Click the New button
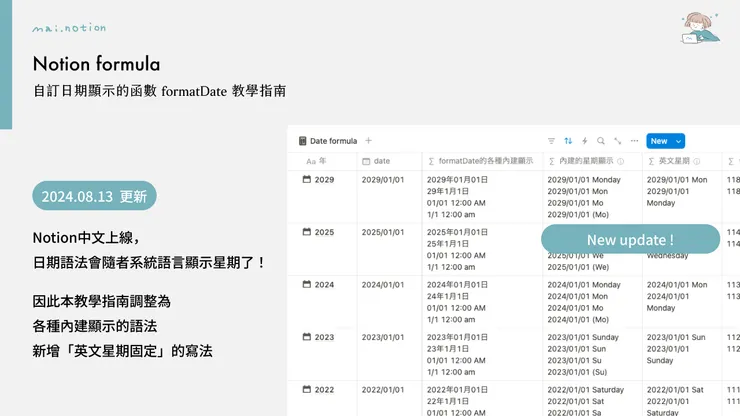 (x=659, y=141)
